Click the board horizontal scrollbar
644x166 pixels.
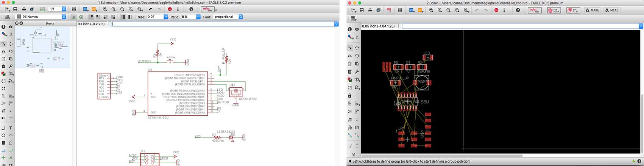point(442,155)
